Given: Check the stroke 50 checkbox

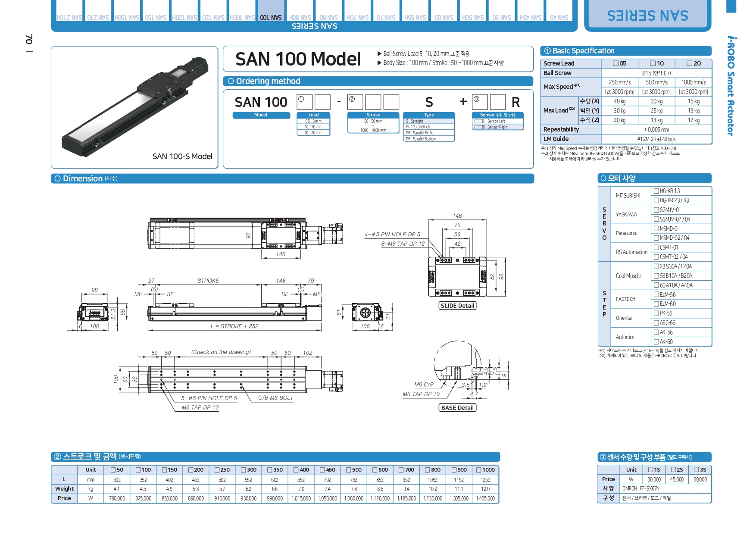Looking at the screenshot, I should coord(113,470).
